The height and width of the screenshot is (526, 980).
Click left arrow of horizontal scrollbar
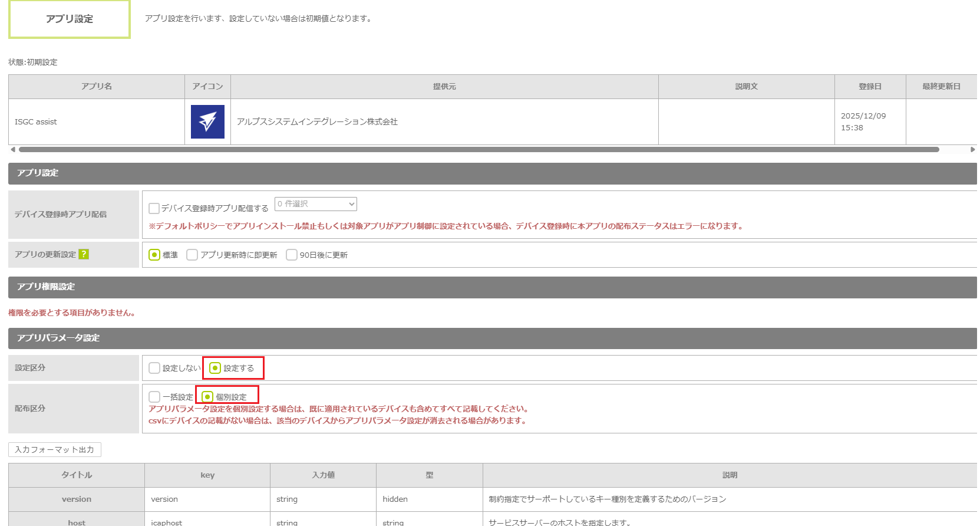pos(13,150)
